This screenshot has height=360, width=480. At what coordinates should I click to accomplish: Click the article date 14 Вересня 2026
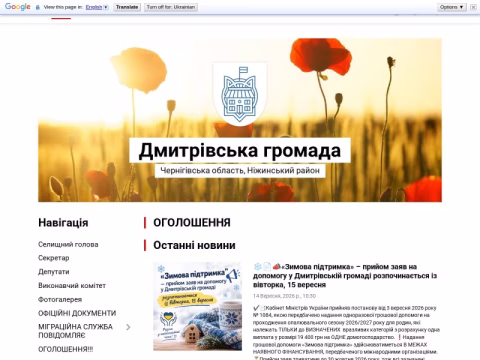click(x=284, y=296)
